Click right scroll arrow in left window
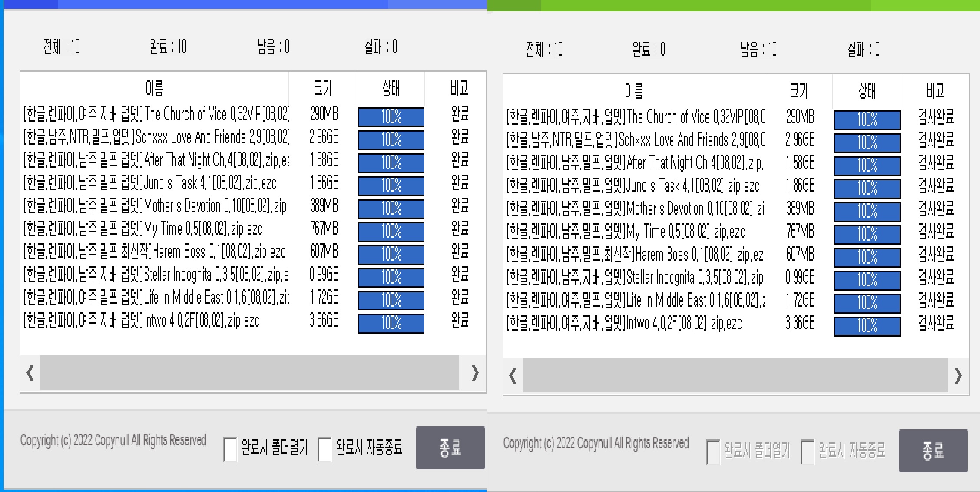The image size is (980, 492). 475,373
